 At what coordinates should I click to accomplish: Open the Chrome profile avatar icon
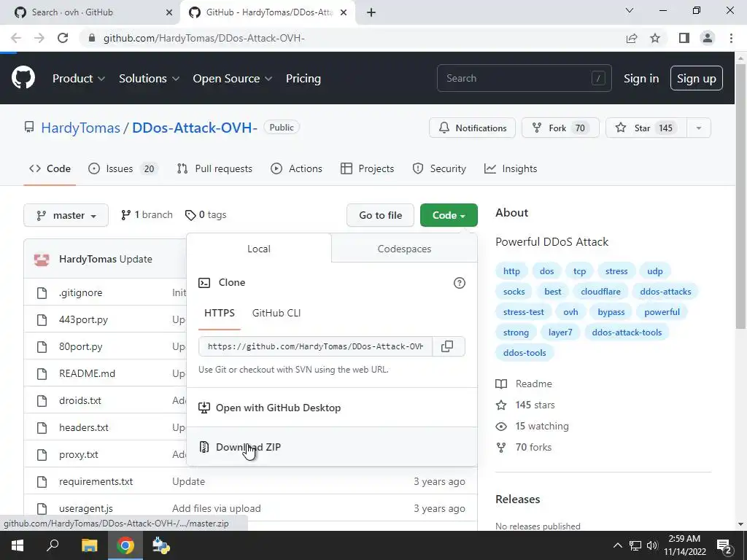click(x=708, y=38)
